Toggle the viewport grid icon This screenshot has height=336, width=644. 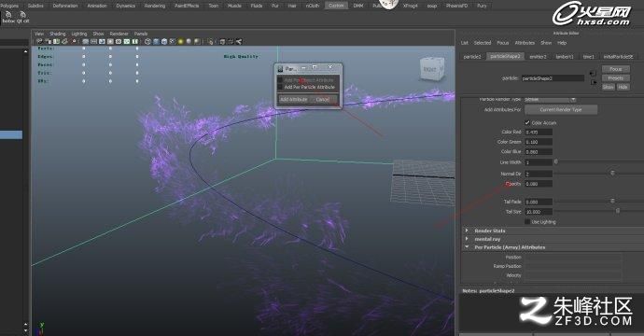pyautogui.click(x=86, y=41)
